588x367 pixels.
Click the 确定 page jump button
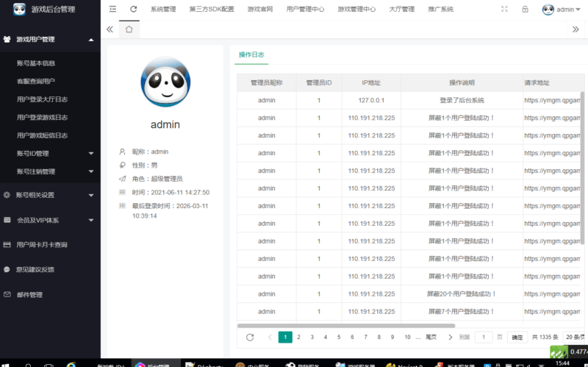click(517, 337)
